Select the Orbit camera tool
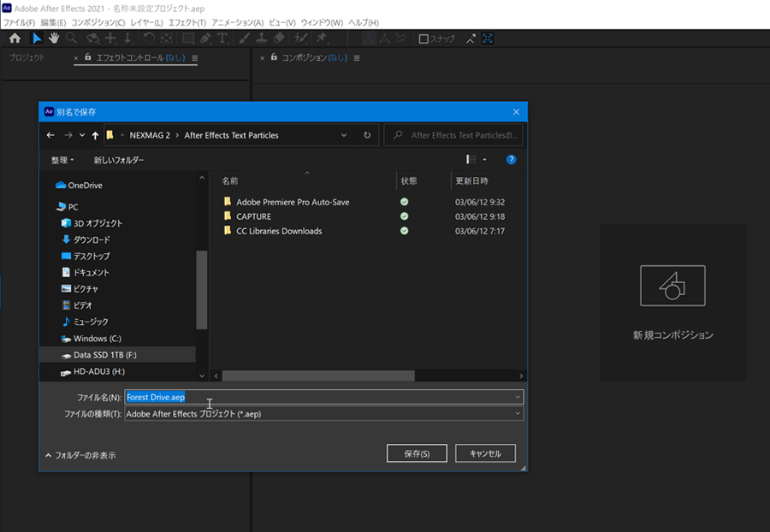 [92, 38]
